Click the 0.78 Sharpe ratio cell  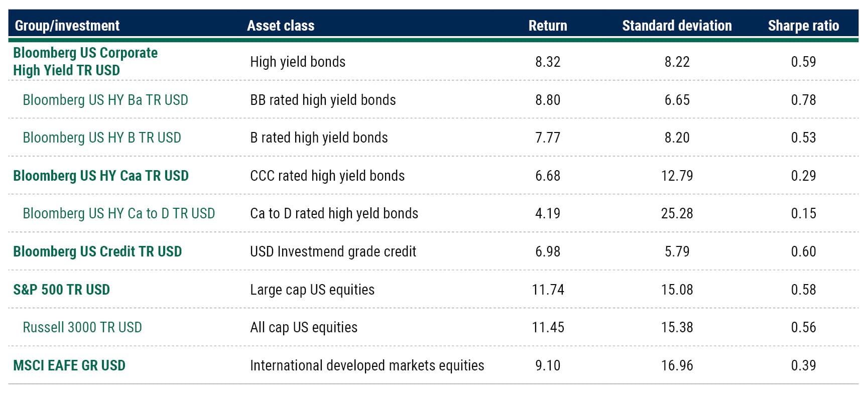pos(803,100)
